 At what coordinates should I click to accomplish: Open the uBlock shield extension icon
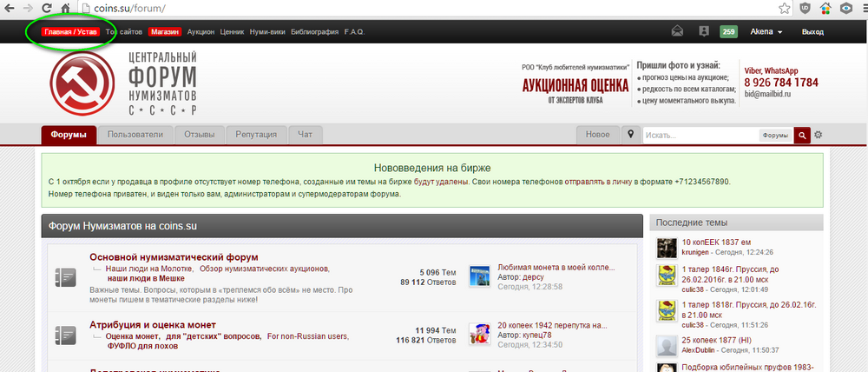click(x=807, y=8)
